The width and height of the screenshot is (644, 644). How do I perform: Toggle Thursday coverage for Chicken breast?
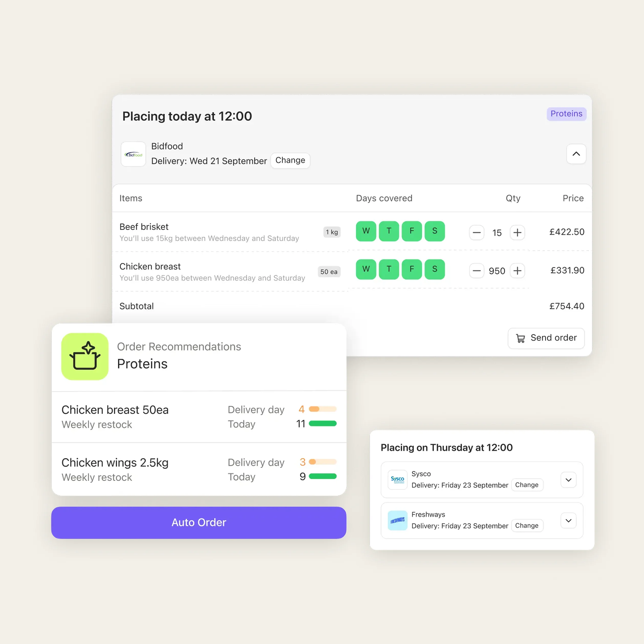(x=389, y=269)
